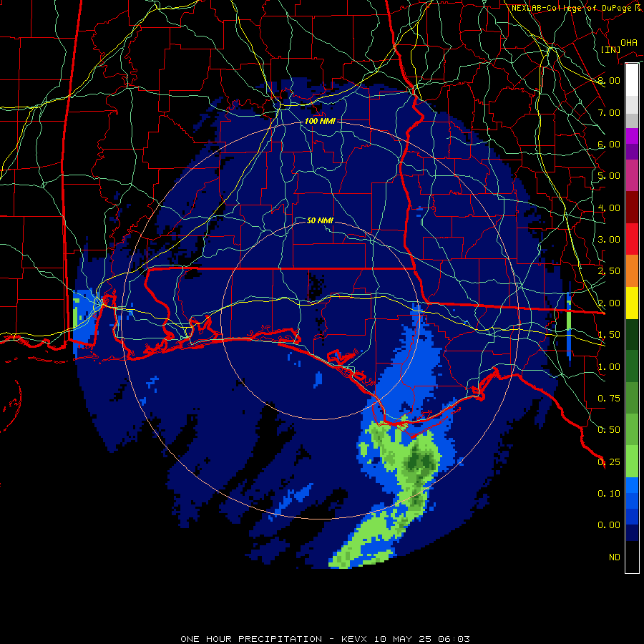The height and width of the screenshot is (644, 644).
Task: Click the ND legend label
Action: coord(615,557)
